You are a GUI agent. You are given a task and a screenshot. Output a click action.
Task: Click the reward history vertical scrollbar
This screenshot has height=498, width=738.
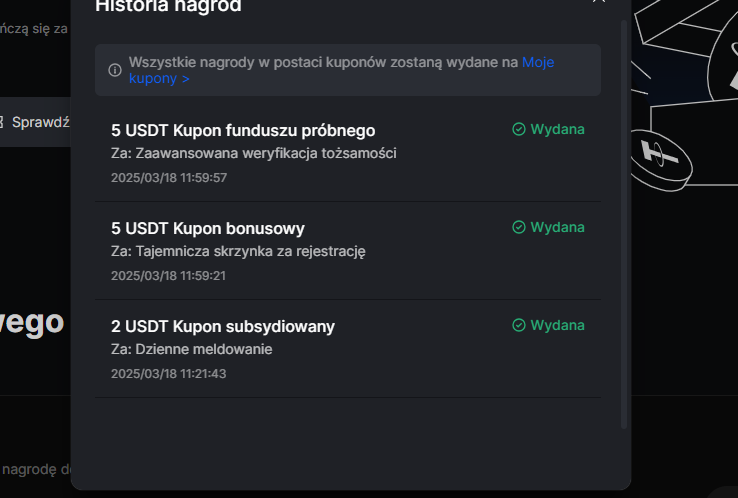click(625, 220)
